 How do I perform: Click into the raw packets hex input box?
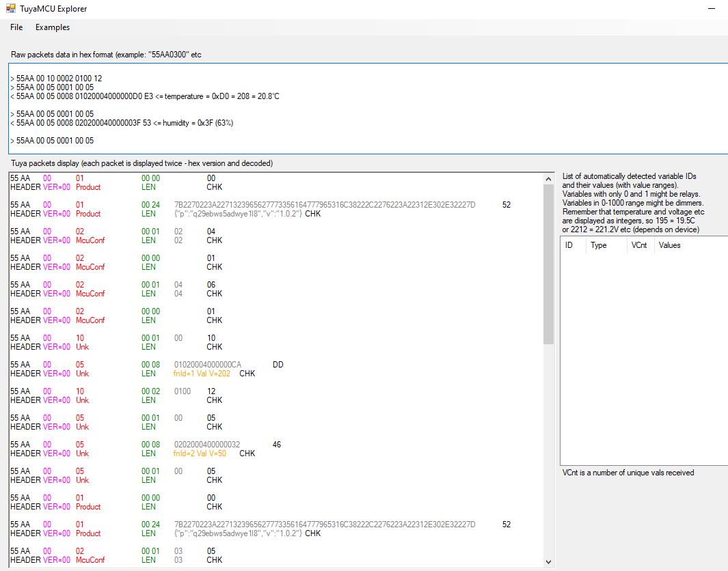[x=368, y=109]
